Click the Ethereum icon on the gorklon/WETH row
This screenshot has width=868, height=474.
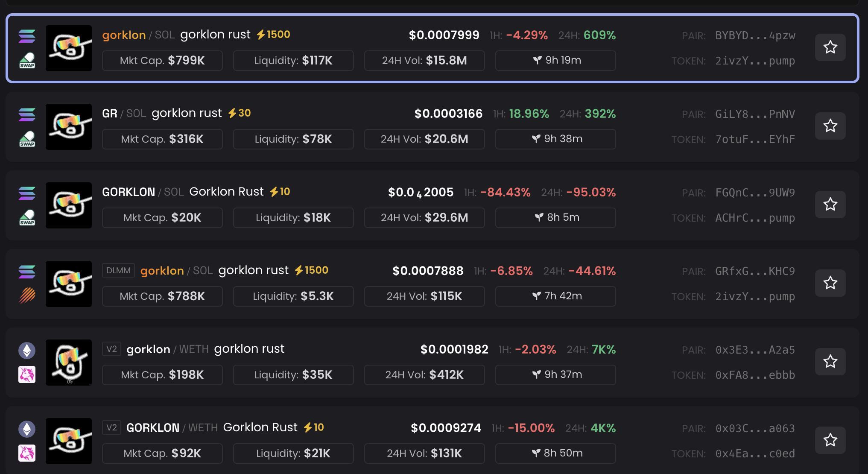point(27,350)
